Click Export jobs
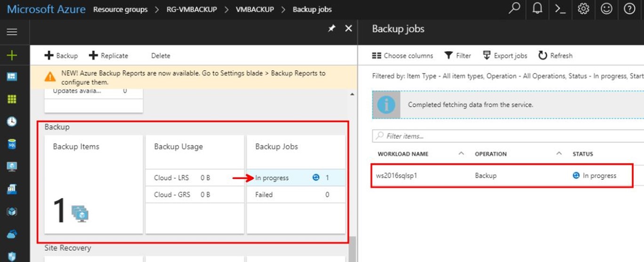Viewport: 644px width, 262px height. pyautogui.click(x=505, y=56)
